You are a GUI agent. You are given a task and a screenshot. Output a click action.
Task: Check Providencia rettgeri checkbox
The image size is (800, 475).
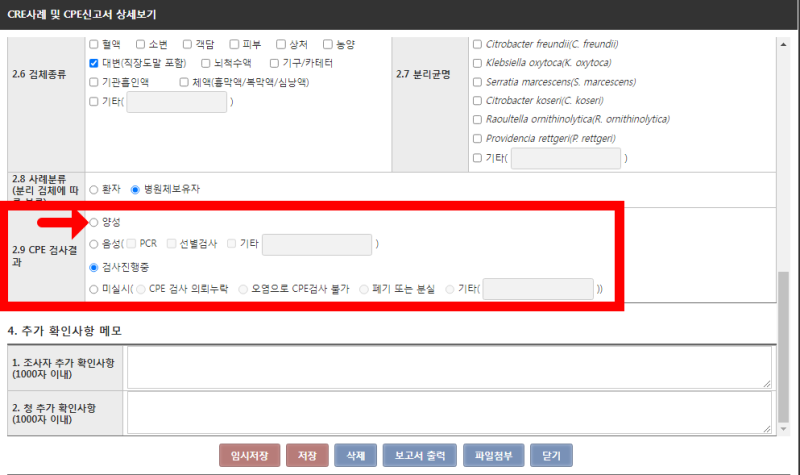(x=478, y=138)
